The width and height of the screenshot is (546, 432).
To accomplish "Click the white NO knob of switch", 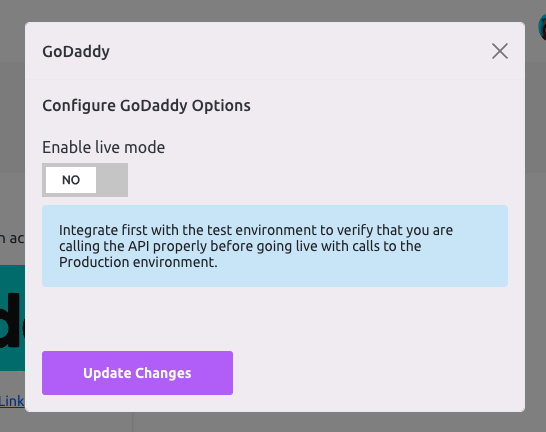I will tap(71, 180).
